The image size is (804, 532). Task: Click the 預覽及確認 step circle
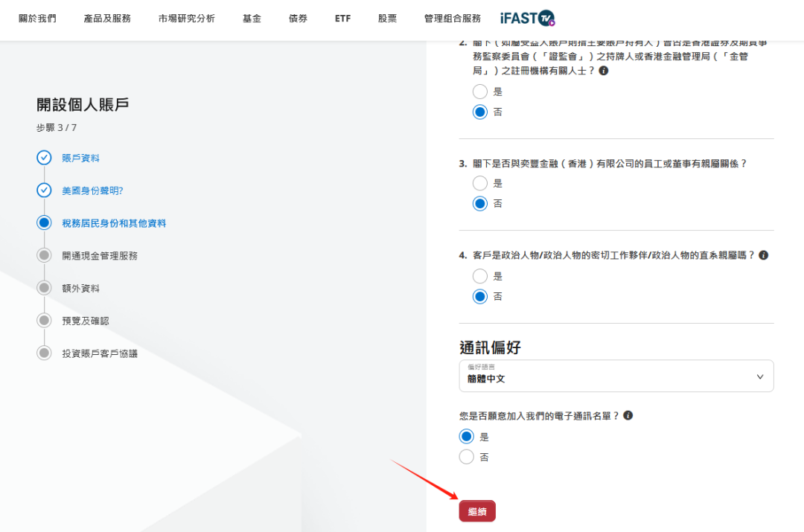click(44, 321)
